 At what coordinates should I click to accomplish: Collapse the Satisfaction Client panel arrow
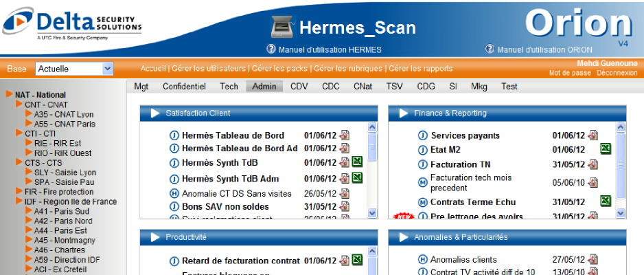coord(155,113)
